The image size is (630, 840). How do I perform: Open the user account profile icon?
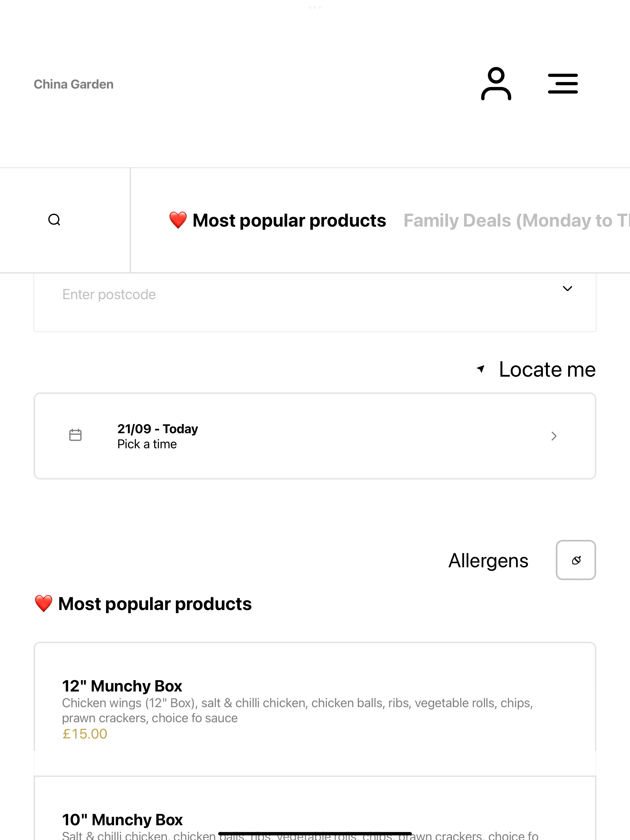[x=496, y=84]
